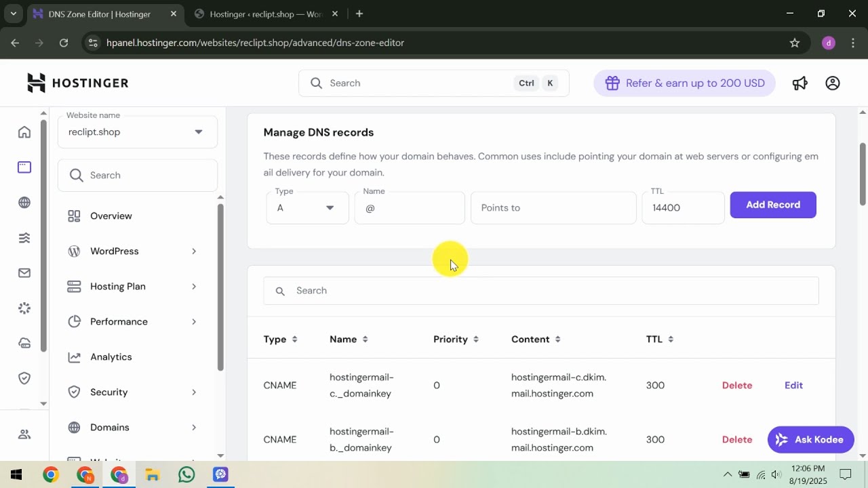Viewport: 868px width, 488px height.
Task: Open the record Type dropdown
Action: tap(307, 207)
